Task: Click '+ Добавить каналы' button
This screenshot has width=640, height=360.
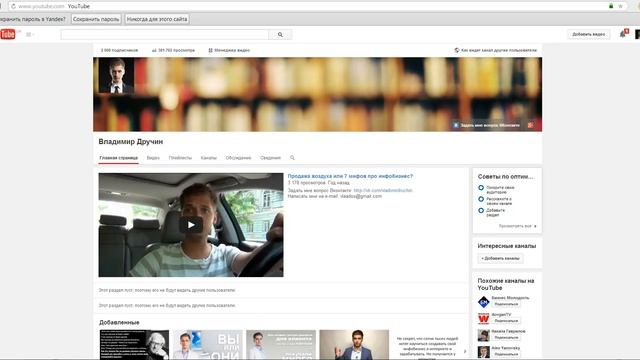Action: click(x=500, y=258)
